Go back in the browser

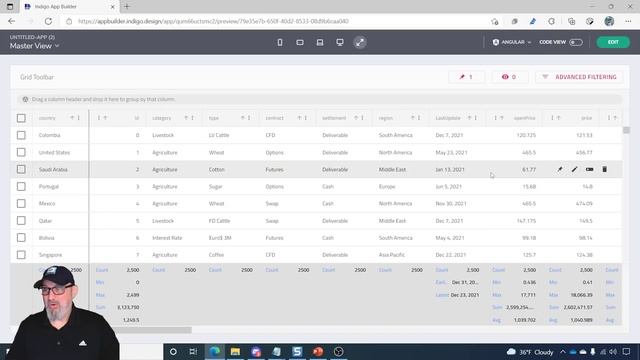(11, 21)
